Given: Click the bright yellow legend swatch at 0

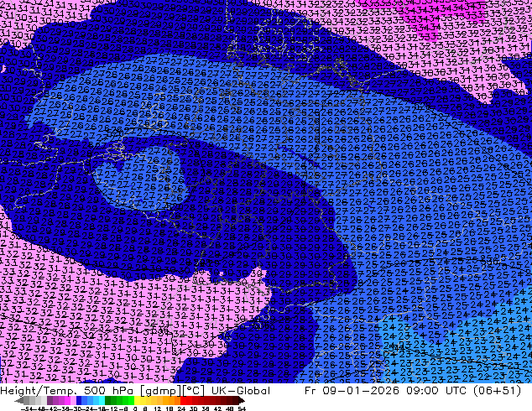Looking at the screenshot, I should coord(137,400).
